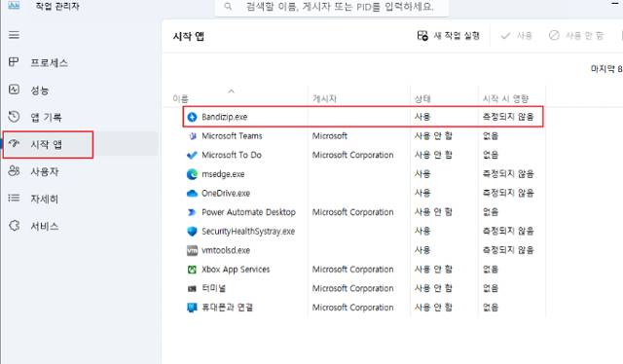Viewport: 623px width, 364px height.
Task: Click the Xbox App Services icon
Action: [x=192, y=270]
